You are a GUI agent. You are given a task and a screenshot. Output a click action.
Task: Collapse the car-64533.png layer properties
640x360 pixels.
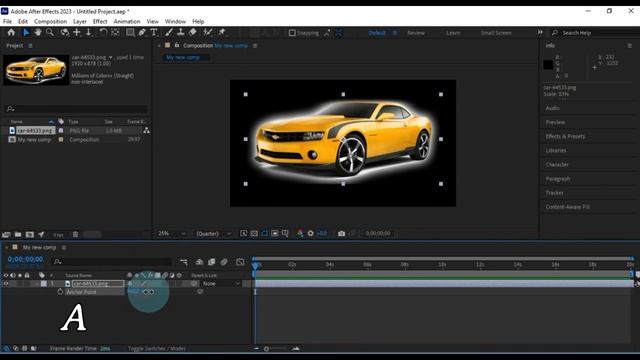pyautogui.click(x=37, y=283)
